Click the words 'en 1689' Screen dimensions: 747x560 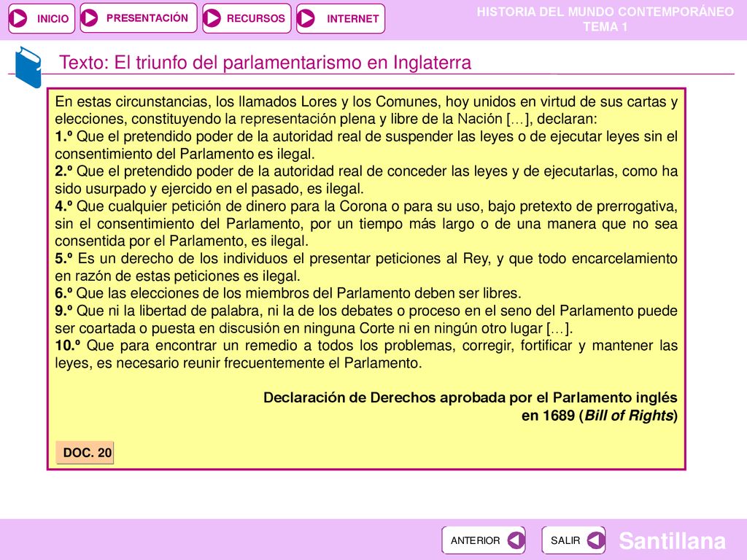(548, 415)
